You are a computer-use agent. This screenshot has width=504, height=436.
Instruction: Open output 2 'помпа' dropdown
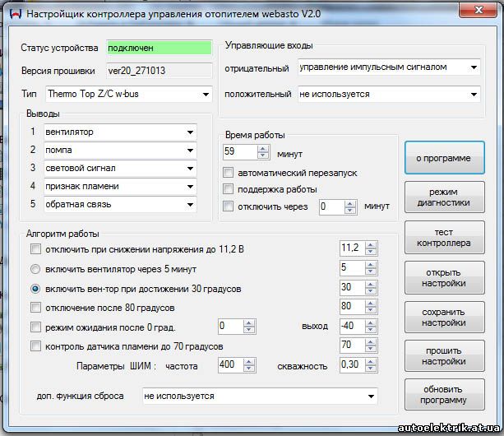[190, 151]
